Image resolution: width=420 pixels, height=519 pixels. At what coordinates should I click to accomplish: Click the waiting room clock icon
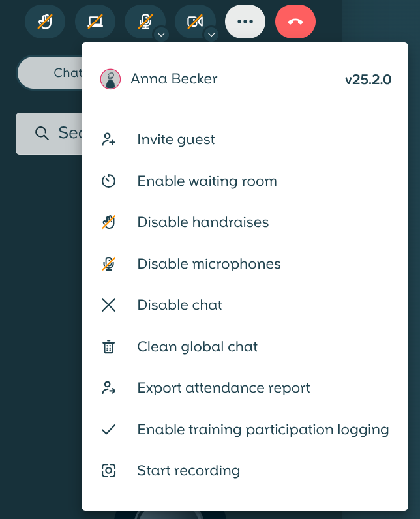[x=109, y=181]
